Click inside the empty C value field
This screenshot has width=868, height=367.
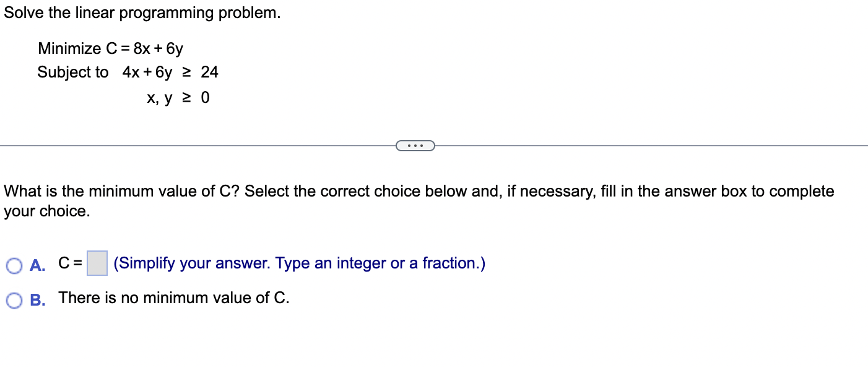pos(97,262)
